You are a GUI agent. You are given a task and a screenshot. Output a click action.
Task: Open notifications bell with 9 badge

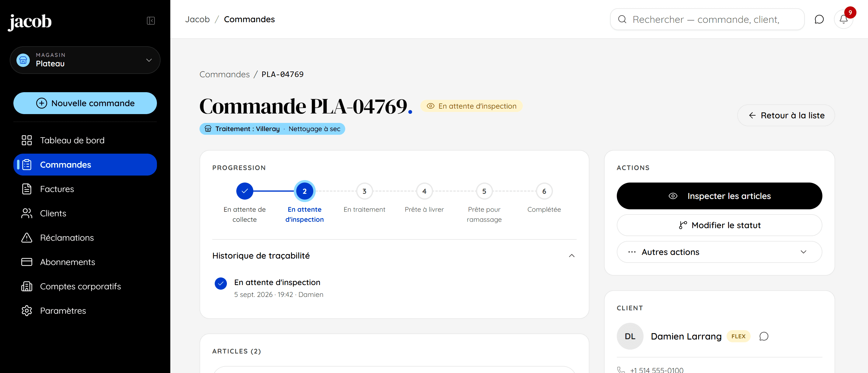pyautogui.click(x=843, y=19)
